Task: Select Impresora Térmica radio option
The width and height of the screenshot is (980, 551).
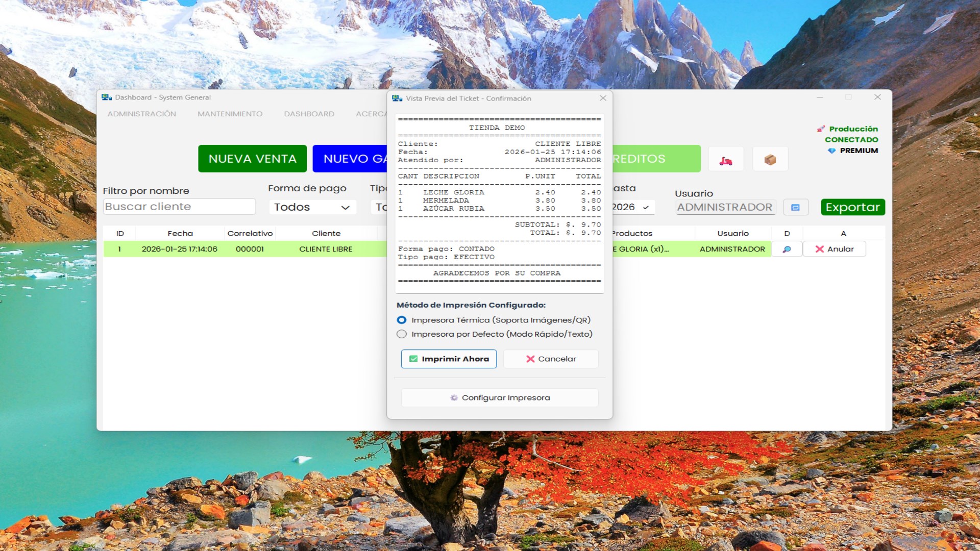Action: pyautogui.click(x=402, y=320)
